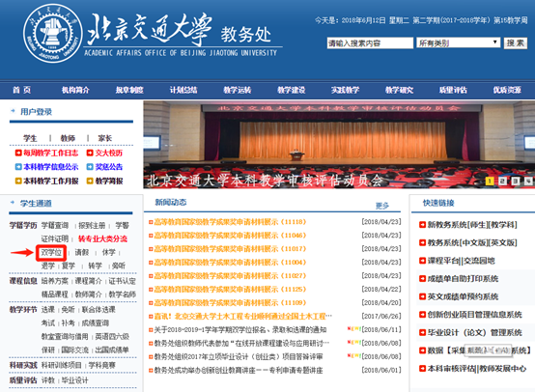Viewport: 535px width, 392px height.
Task: Open the 联合体选课 link
Action: click(99, 309)
